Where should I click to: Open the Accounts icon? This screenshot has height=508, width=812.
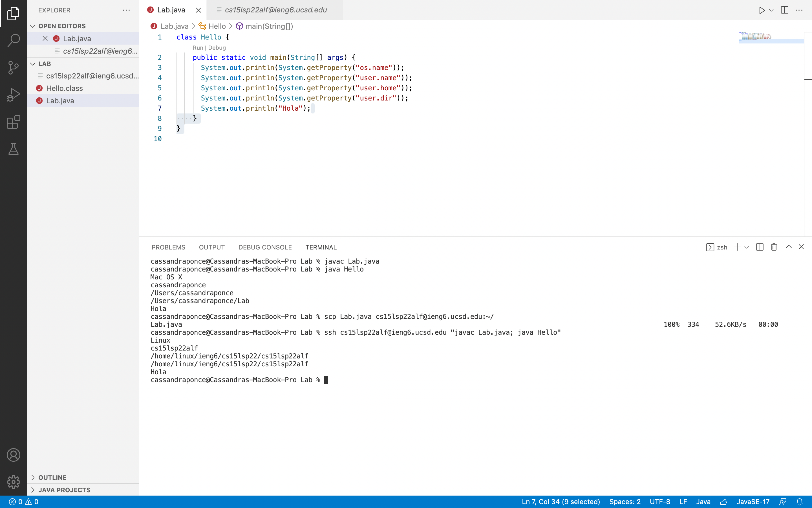14,455
